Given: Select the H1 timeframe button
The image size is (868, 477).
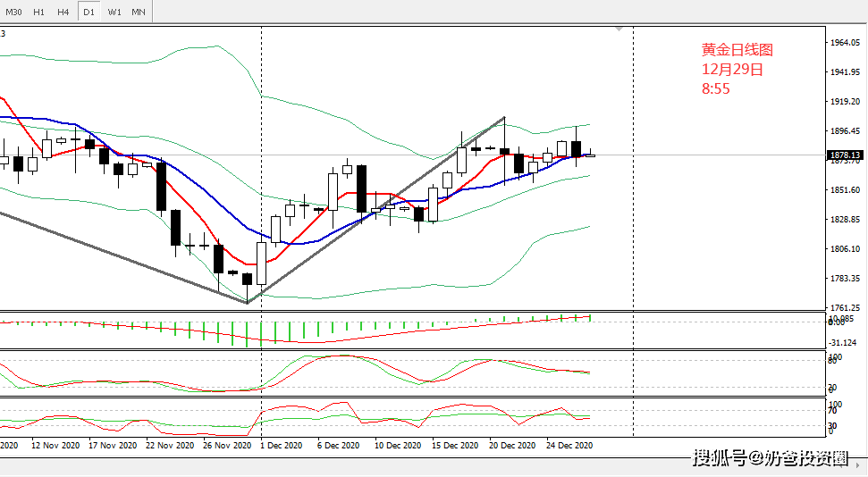Looking at the screenshot, I should point(39,12).
